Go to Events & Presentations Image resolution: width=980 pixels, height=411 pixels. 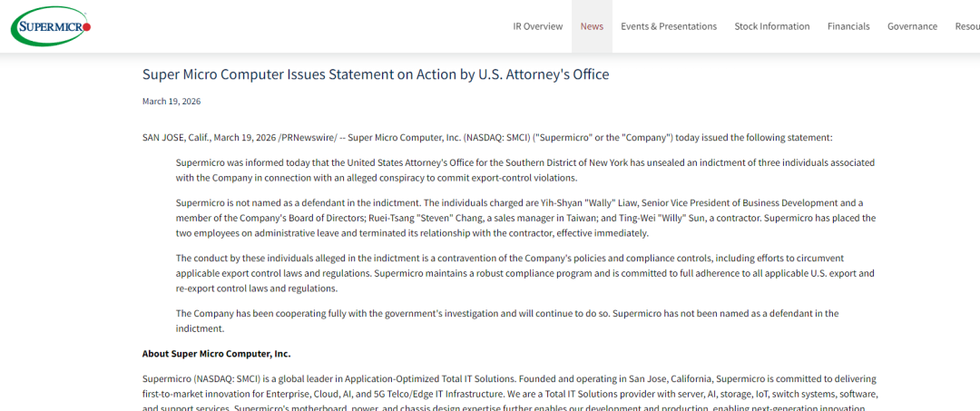coord(669,26)
